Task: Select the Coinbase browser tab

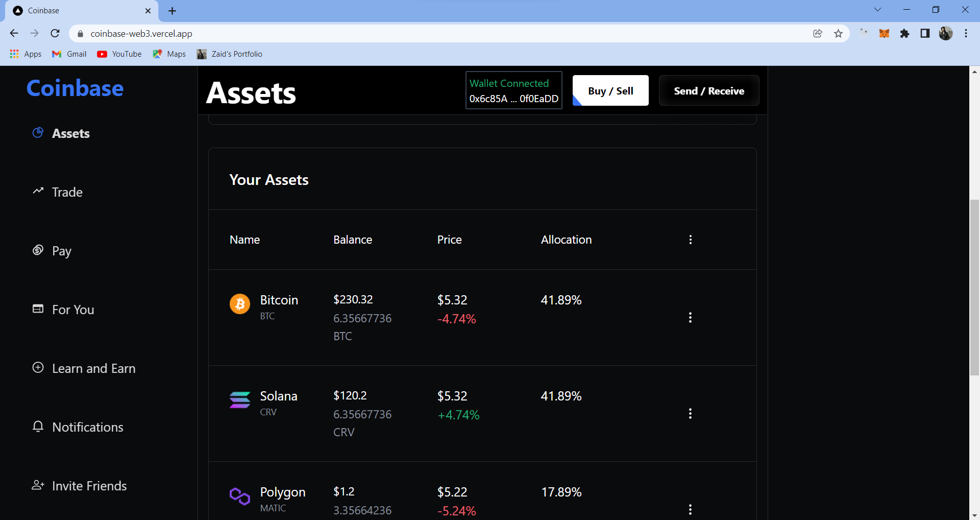Action: point(82,11)
